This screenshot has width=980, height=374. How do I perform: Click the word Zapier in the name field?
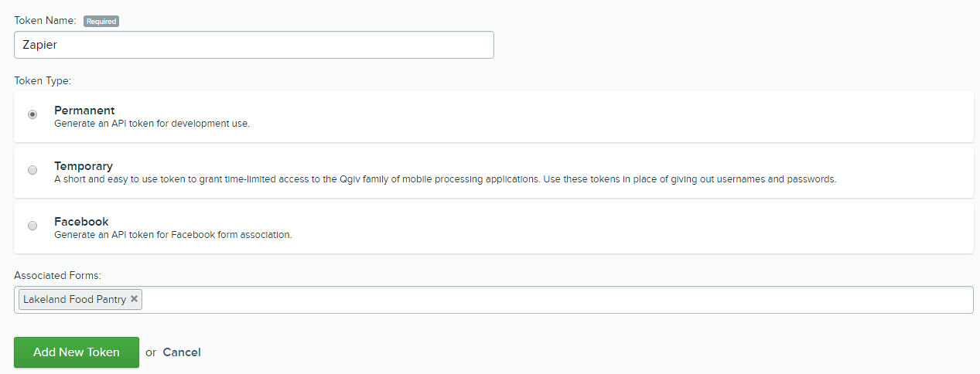point(40,45)
